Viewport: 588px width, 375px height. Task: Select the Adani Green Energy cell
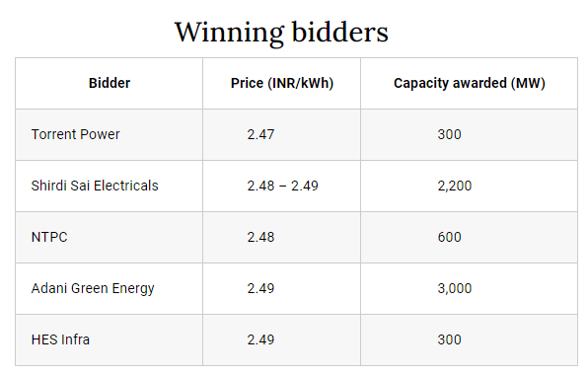110,289
